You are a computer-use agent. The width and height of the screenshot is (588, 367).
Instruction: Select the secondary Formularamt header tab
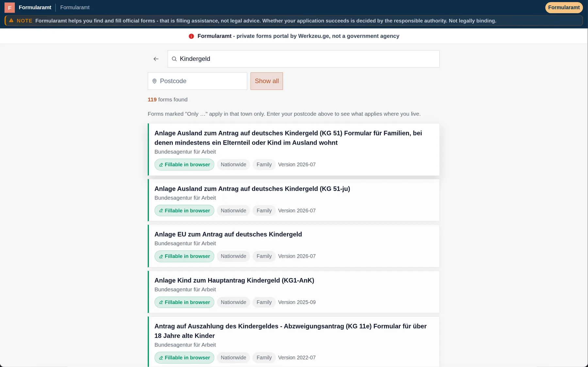click(x=75, y=8)
